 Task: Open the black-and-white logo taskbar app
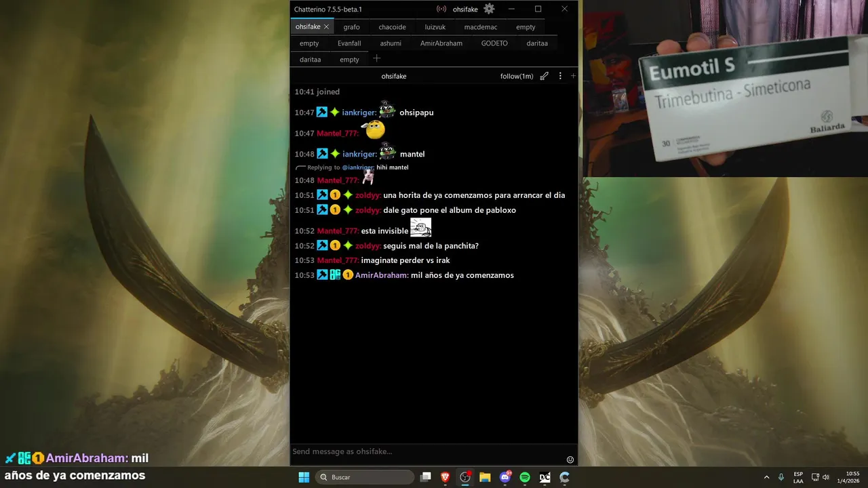[545, 477]
